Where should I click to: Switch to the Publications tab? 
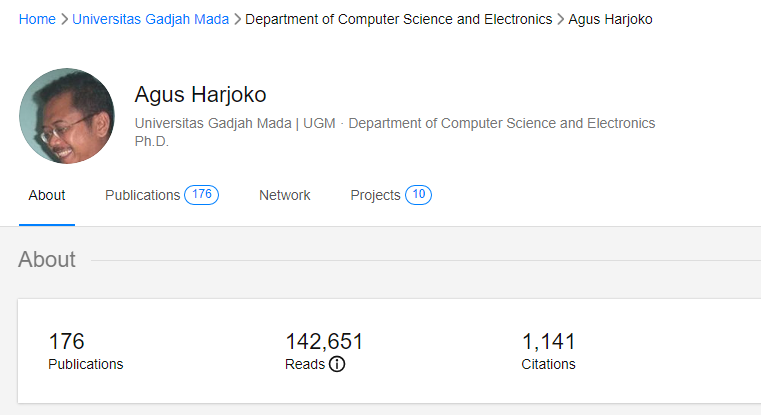pyautogui.click(x=142, y=195)
